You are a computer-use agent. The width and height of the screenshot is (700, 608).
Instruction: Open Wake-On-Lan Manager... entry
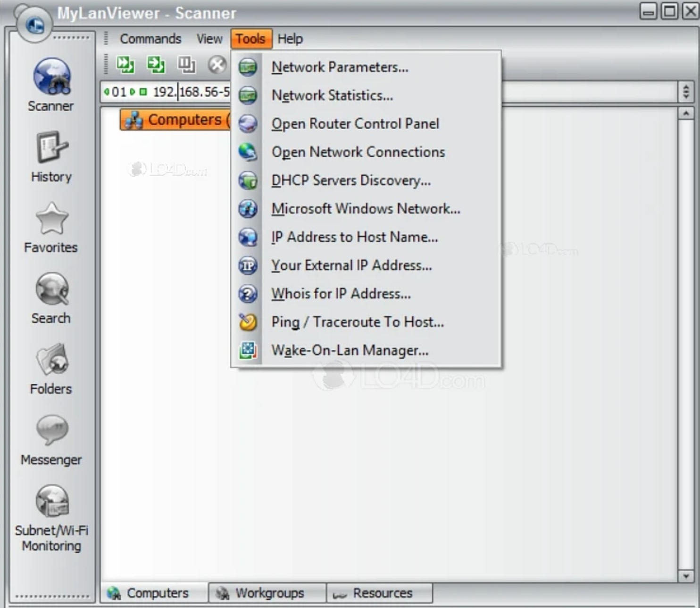coord(366,350)
